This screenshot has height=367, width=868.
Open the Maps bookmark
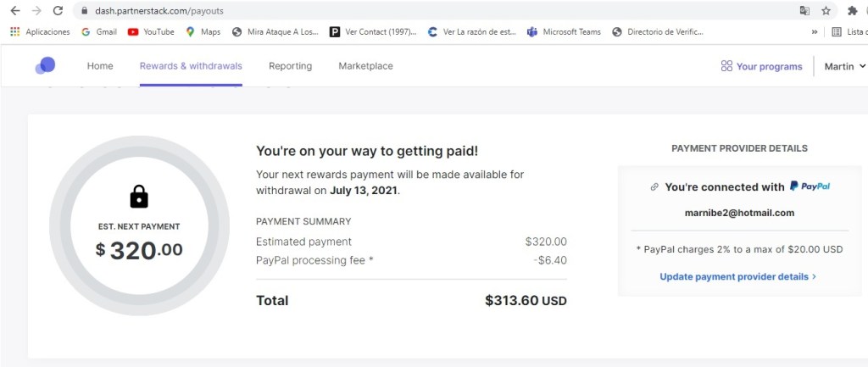[x=203, y=31]
